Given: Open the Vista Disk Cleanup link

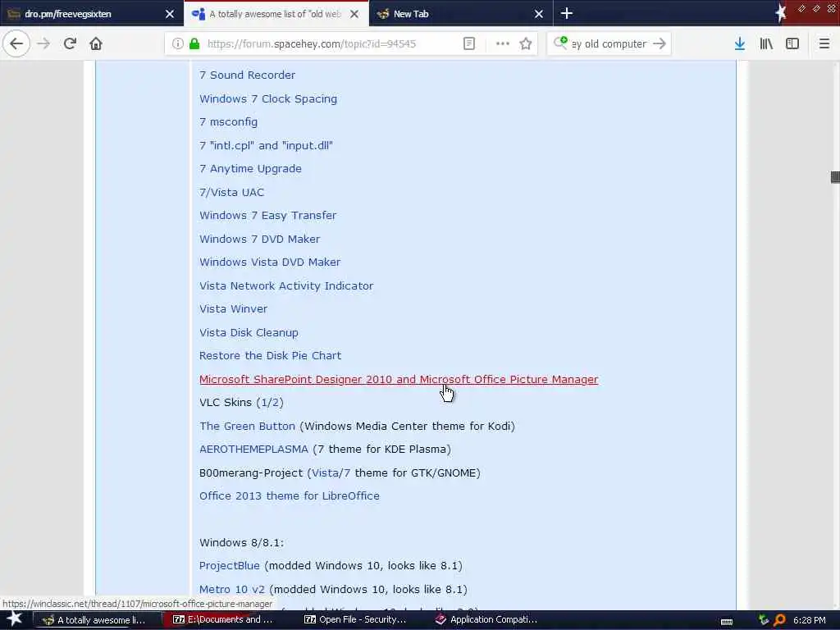Looking at the screenshot, I should pyautogui.click(x=249, y=333).
